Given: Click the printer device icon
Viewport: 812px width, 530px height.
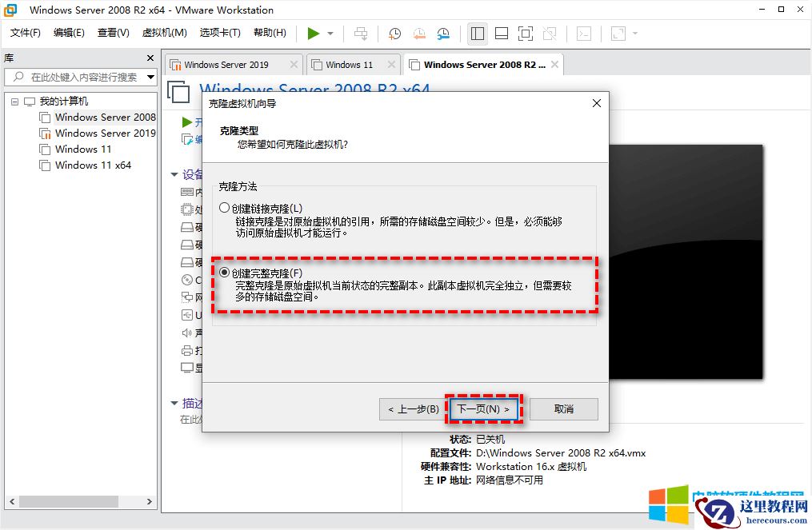Looking at the screenshot, I should pos(187,350).
